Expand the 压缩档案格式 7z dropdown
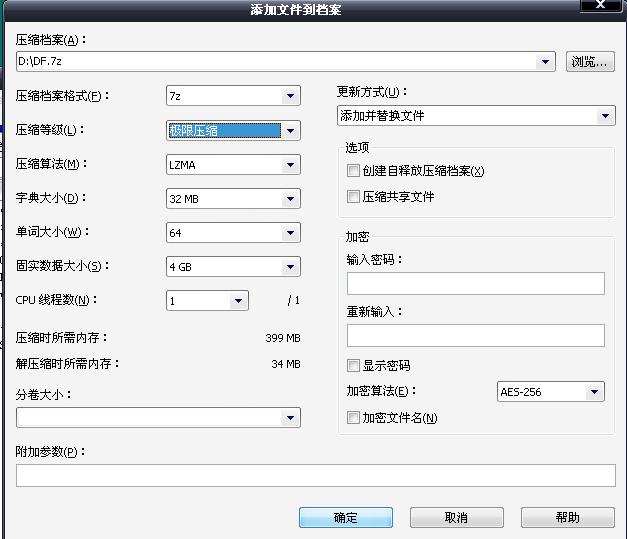Screen dimensions: 627x539 coord(290,96)
